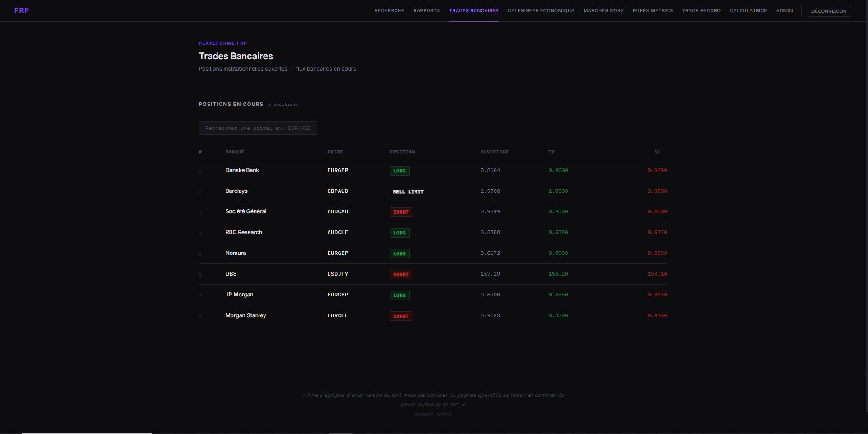Select the SELL LIMIT label for Barclays
Viewport: 868px width, 434px height.
pyautogui.click(x=408, y=191)
